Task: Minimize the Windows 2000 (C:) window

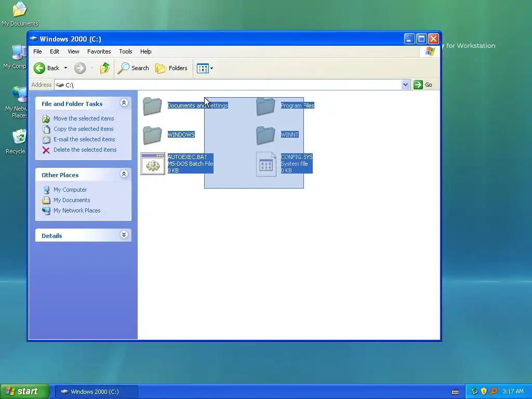Action: [409, 39]
